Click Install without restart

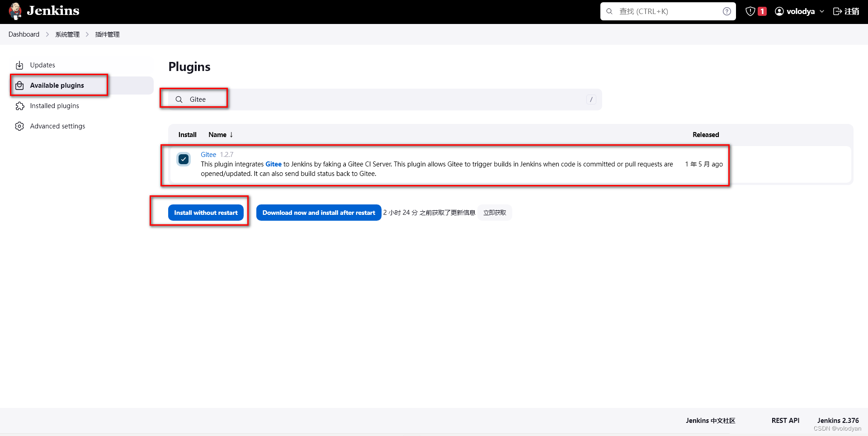(206, 213)
